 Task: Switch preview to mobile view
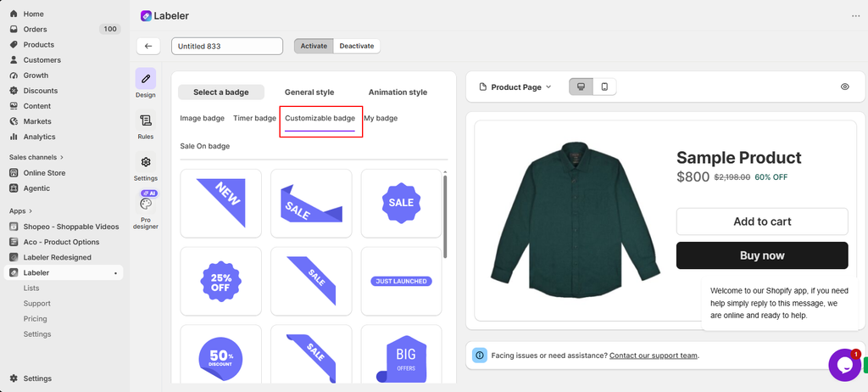604,87
